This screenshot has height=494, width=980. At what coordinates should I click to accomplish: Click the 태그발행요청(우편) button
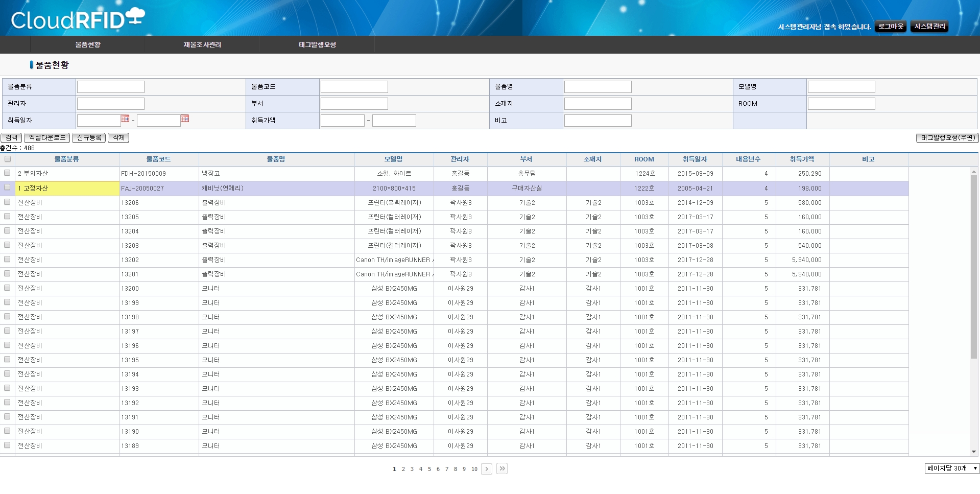(947, 138)
